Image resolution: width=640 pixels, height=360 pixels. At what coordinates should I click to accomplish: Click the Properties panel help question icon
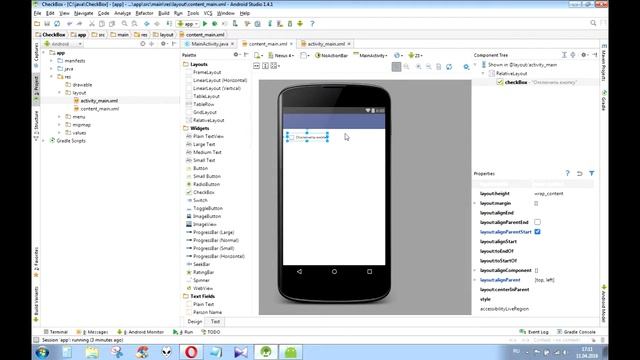coord(567,173)
